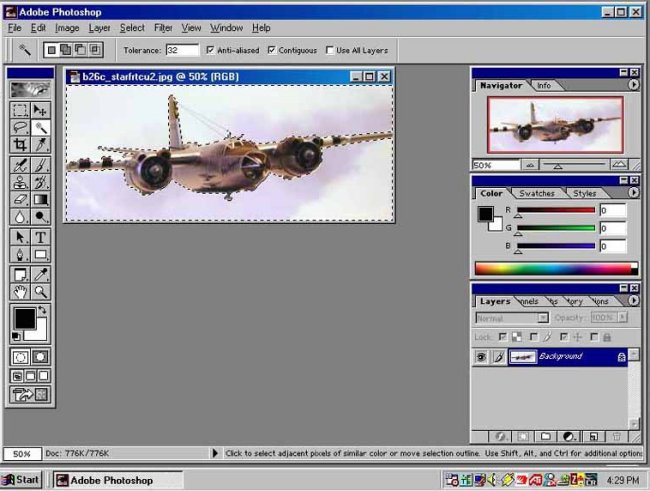This screenshot has width=650, height=491.
Task: Select the Lasso tool
Action: point(20,128)
